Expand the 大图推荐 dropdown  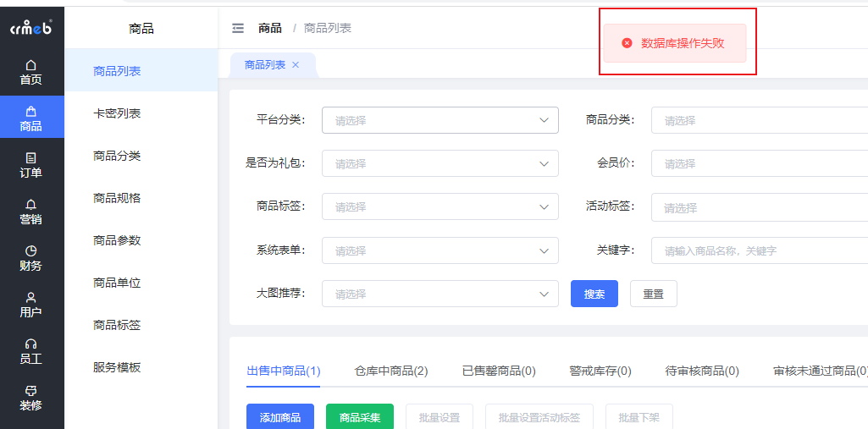click(x=440, y=294)
